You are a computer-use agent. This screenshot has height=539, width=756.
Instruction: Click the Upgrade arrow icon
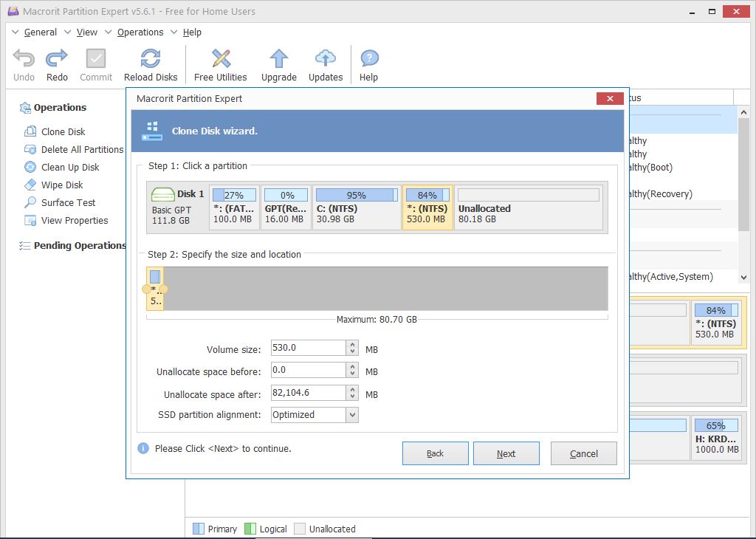tap(278, 59)
